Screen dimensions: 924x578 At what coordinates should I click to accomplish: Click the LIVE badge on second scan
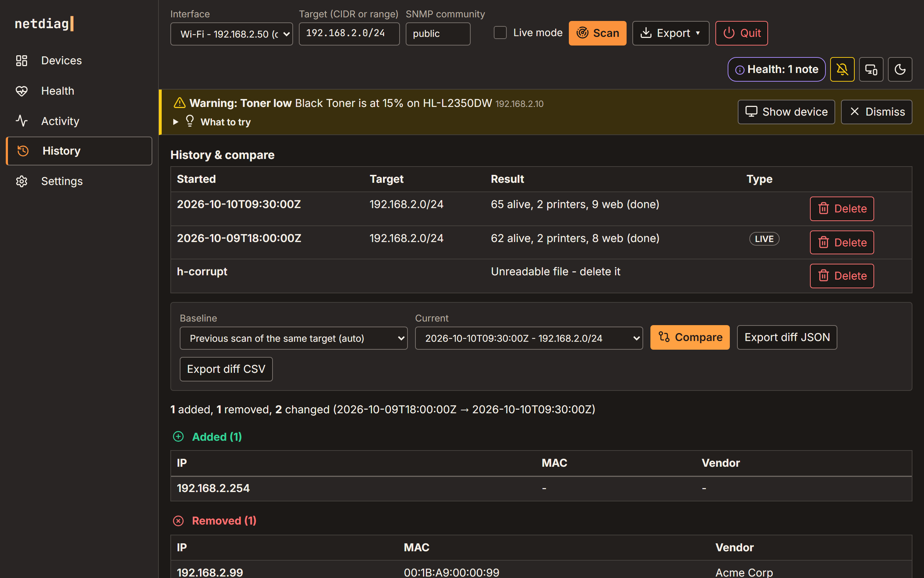tap(764, 239)
